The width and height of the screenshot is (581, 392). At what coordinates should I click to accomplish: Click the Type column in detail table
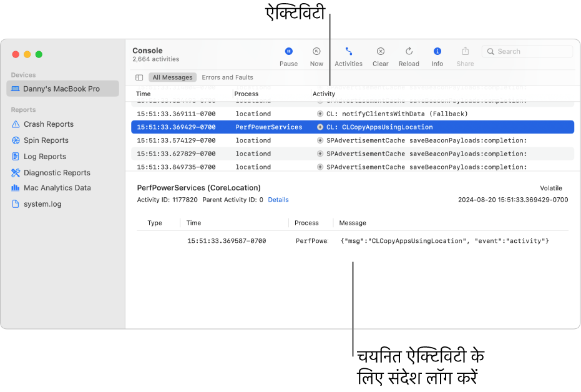[x=155, y=223]
